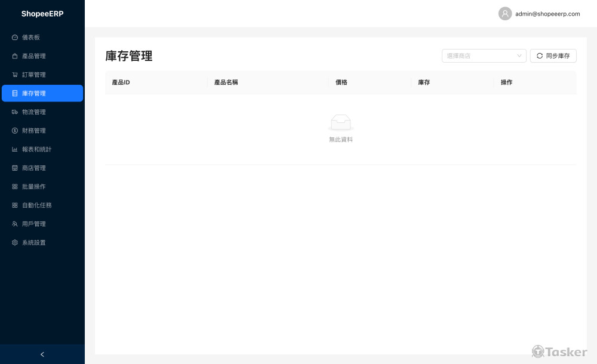Click the 庫存管理 page heading
This screenshot has height=364, width=597.
pos(129,56)
